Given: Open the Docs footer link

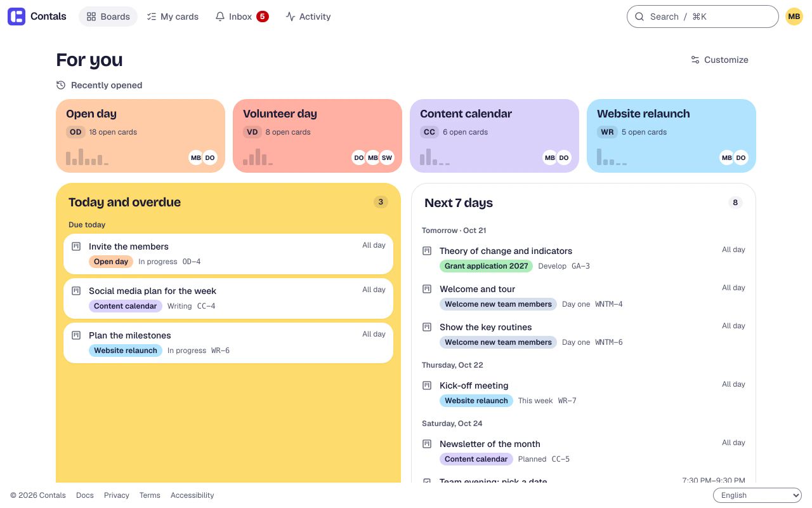Looking at the screenshot, I should [x=85, y=495].
